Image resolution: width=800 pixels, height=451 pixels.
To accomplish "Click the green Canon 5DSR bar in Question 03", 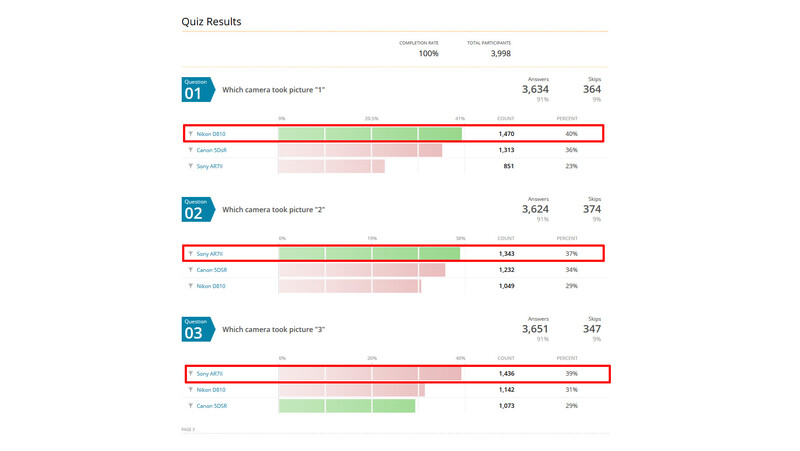I will coord(346,406).
